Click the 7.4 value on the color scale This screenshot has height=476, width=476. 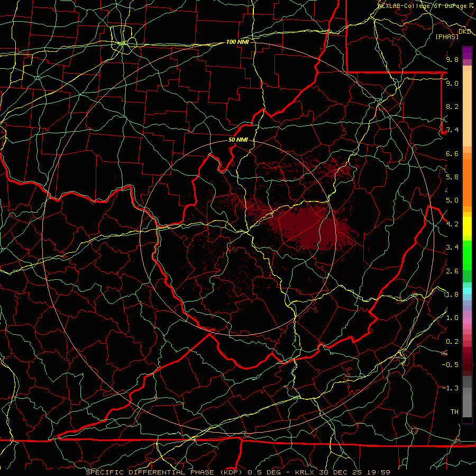click(452, 130)
